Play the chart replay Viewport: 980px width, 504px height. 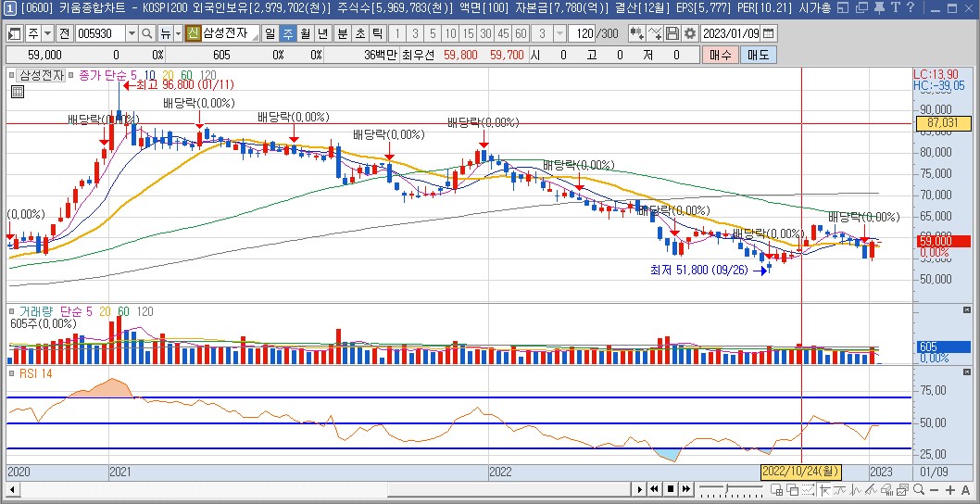tap(640, 489)
